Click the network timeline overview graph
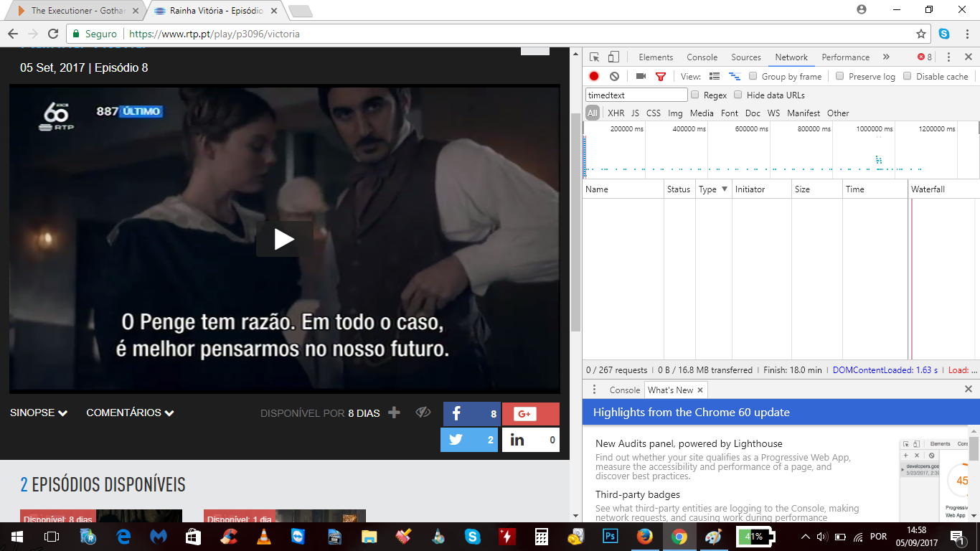 (781, 150)
